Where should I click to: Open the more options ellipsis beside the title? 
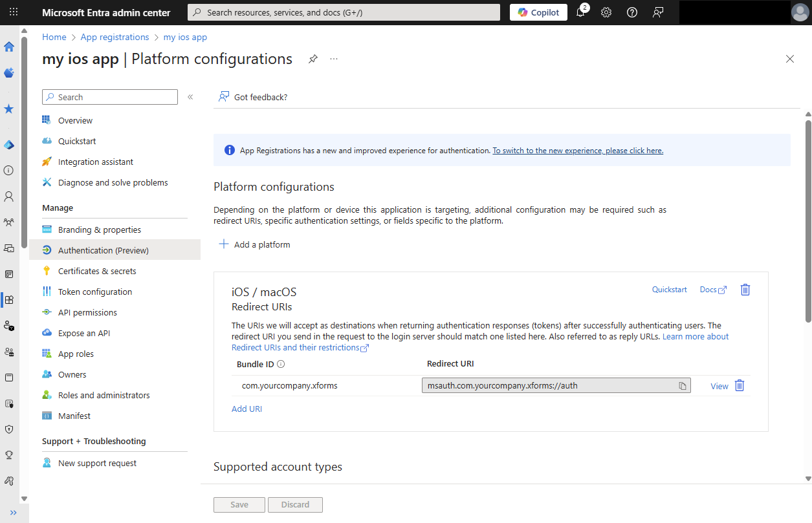pyautogui.click(x=334, y=59)
